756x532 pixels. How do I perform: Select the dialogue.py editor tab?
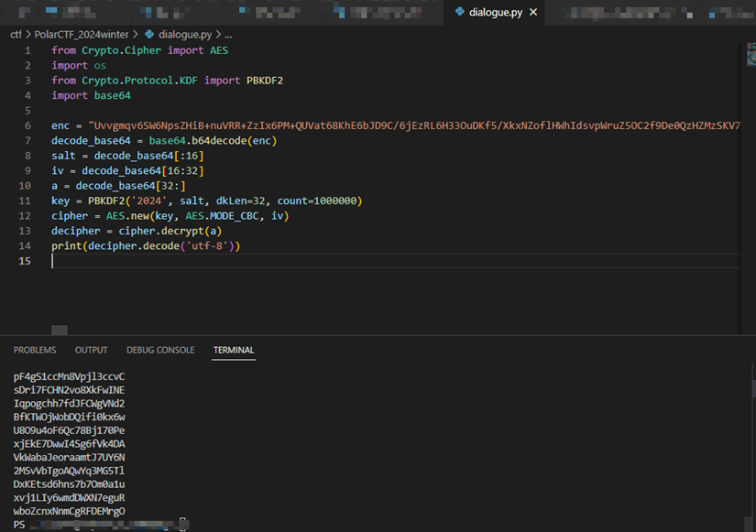point(496,13)
